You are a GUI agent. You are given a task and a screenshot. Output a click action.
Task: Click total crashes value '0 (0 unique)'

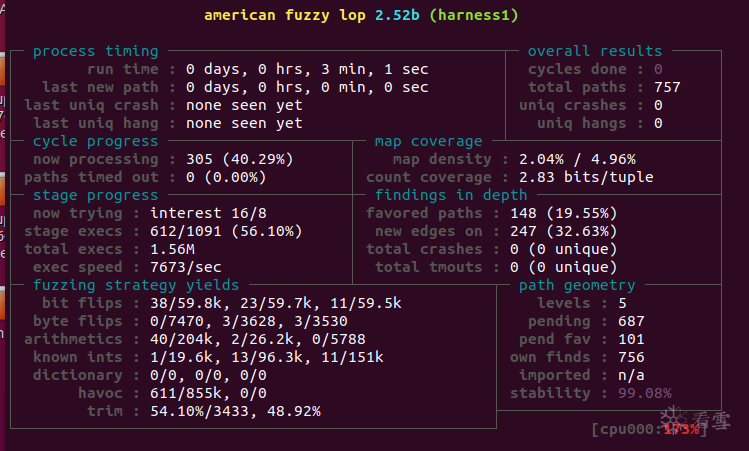point(564,249)
